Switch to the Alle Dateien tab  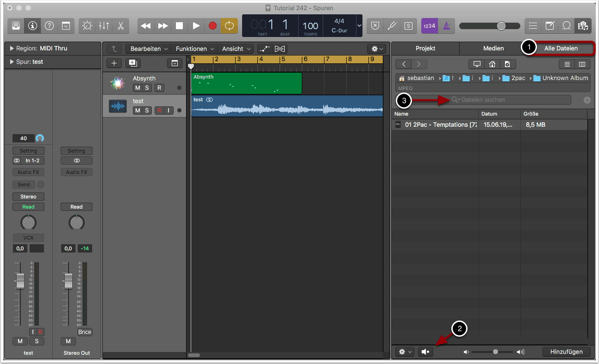pos(561,48)
